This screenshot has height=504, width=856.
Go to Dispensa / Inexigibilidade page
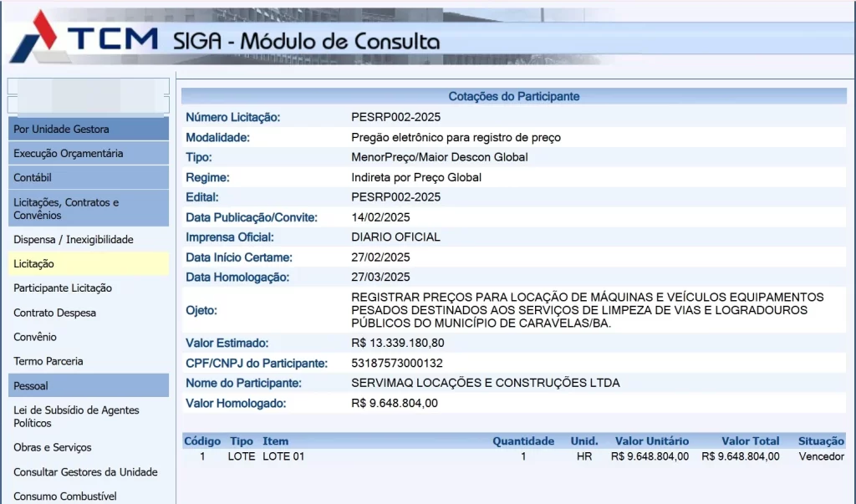coord(74,240)
